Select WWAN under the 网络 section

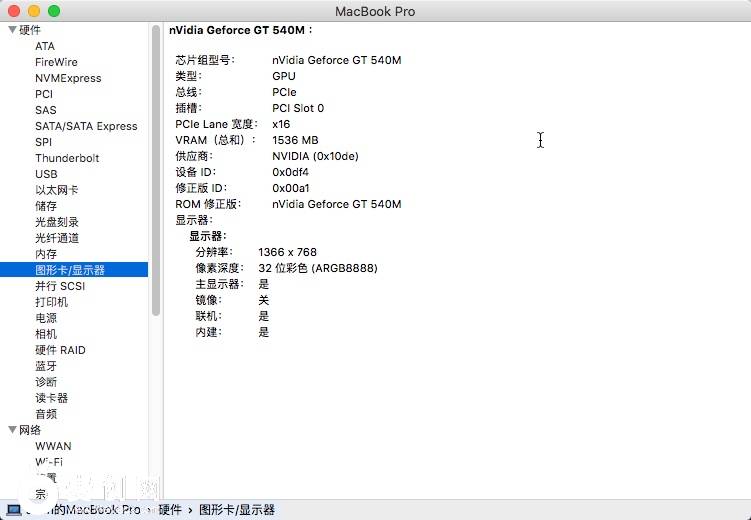click(x=53, y=446)
